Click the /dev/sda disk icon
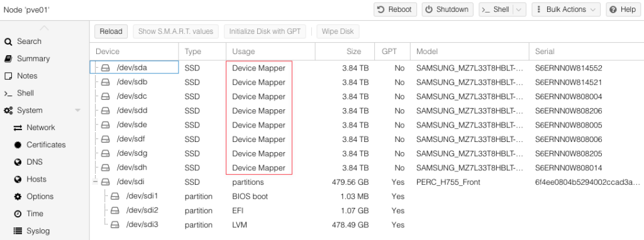This screenshot has width=644, height=240. (106, 68)
